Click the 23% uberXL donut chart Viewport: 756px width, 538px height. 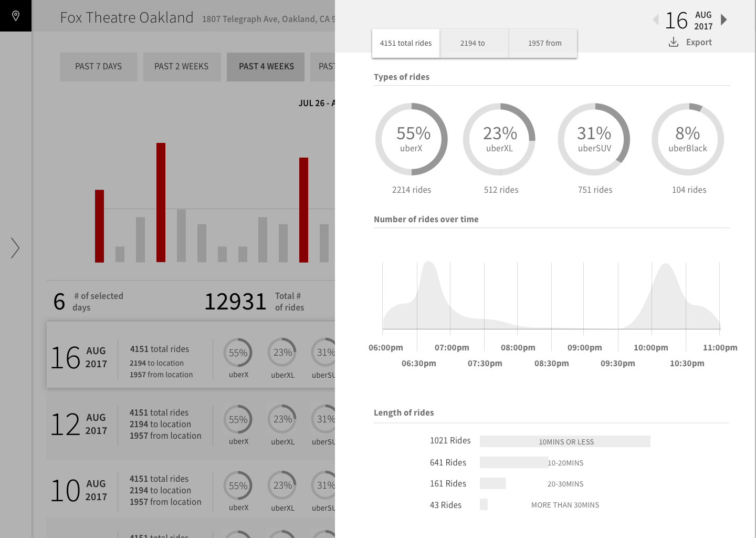499,139
